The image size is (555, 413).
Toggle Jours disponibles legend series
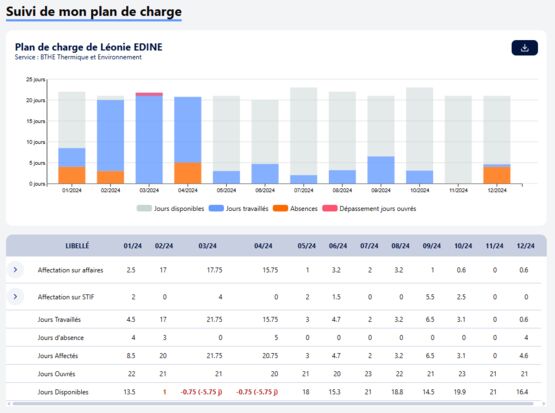pyautogui.click(x=171, y=208)
